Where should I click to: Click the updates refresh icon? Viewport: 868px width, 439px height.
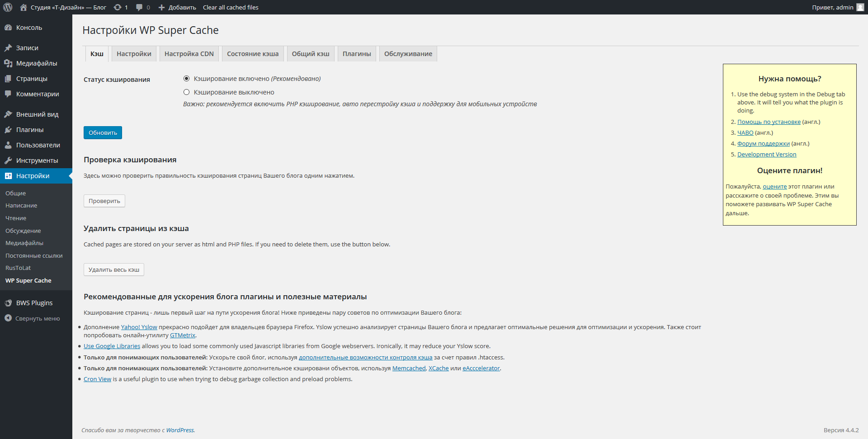118,7
